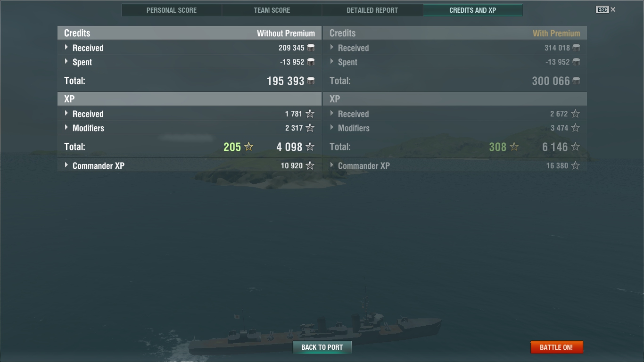Expand Commander XP row without premium

(190, 165)
